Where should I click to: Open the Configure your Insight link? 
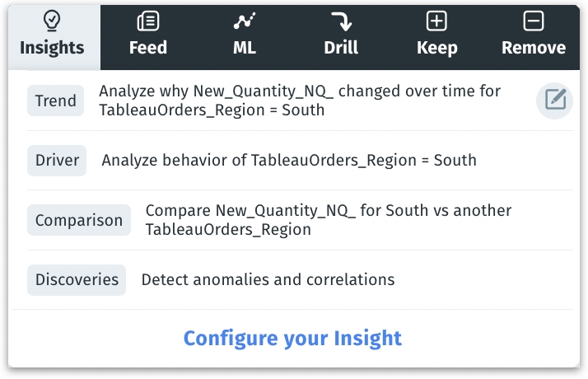[292, 338]
